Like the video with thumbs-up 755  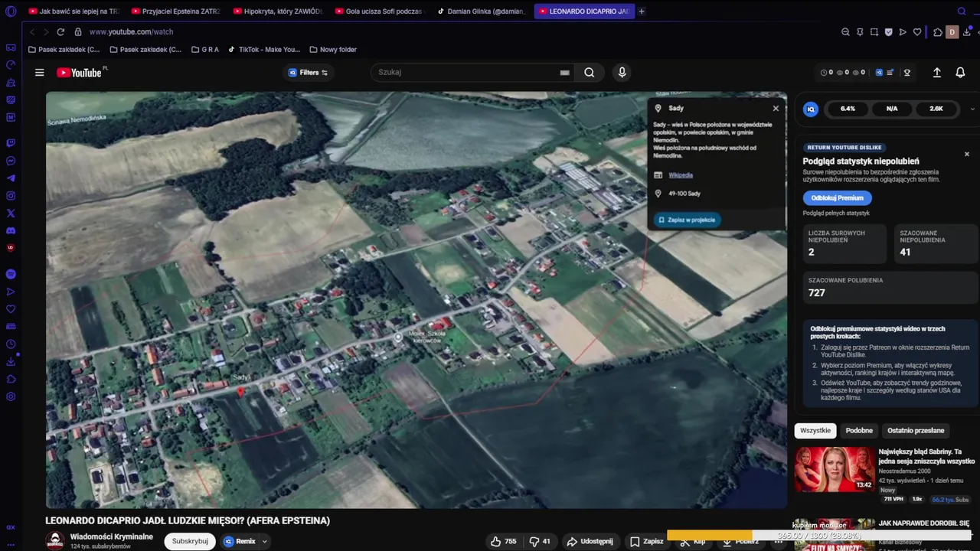point(503,541)
